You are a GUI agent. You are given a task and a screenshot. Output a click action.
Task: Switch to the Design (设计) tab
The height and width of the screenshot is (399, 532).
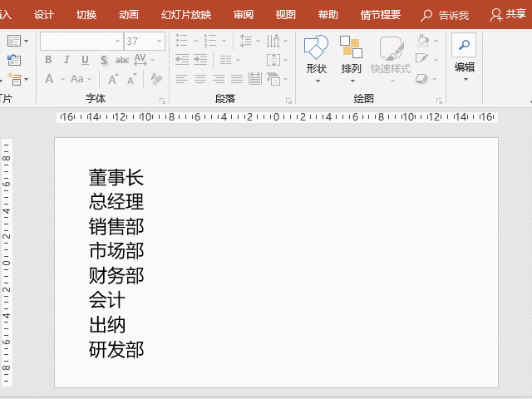(44, 15)
